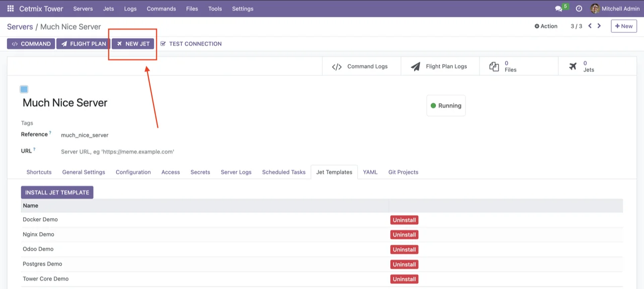This screenshot has height=289, width=644.
Task: Open the Commands top menu
Action: 161,9
